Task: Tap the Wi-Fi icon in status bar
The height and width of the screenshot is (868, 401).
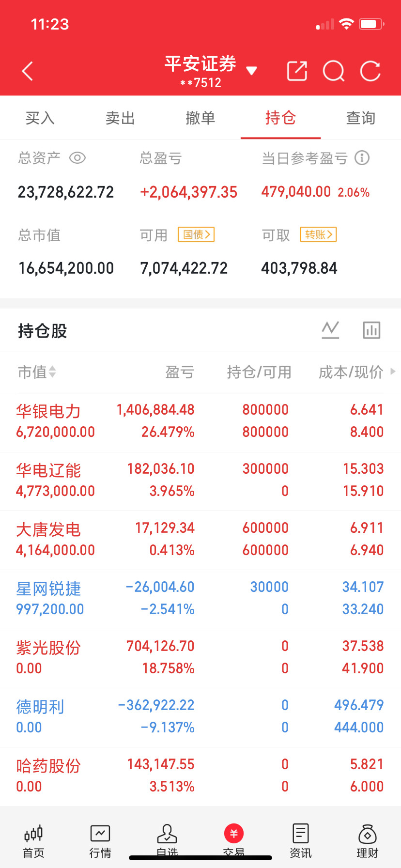Action: (346, 24)
